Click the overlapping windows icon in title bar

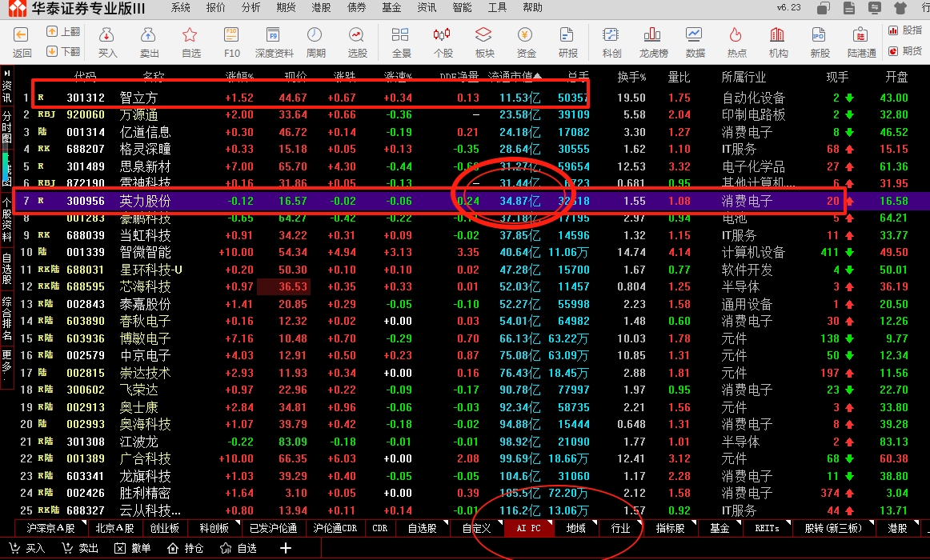click(x=824, y=8)
